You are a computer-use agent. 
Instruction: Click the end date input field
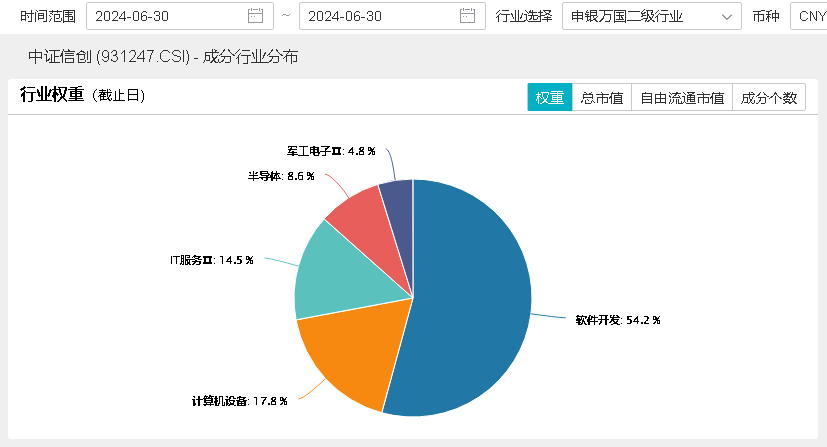click(377, 16)
